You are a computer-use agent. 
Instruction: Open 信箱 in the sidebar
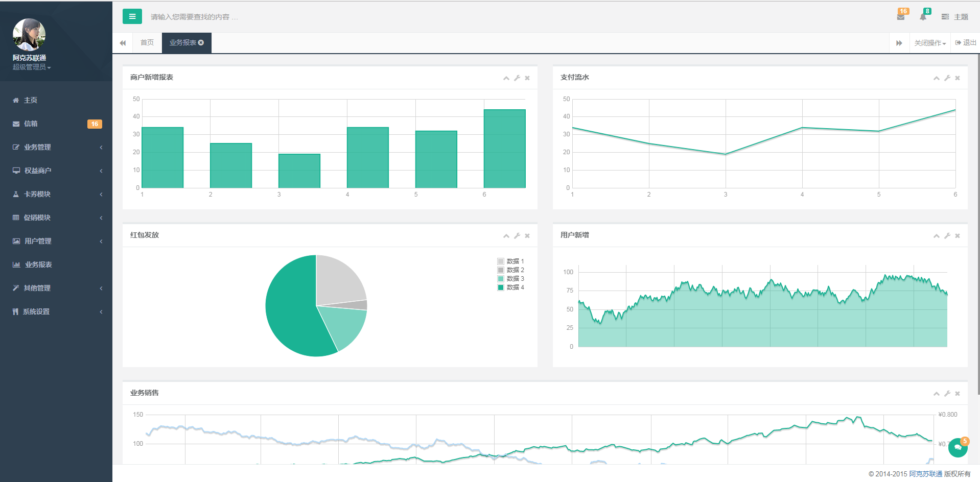(56, 124)
